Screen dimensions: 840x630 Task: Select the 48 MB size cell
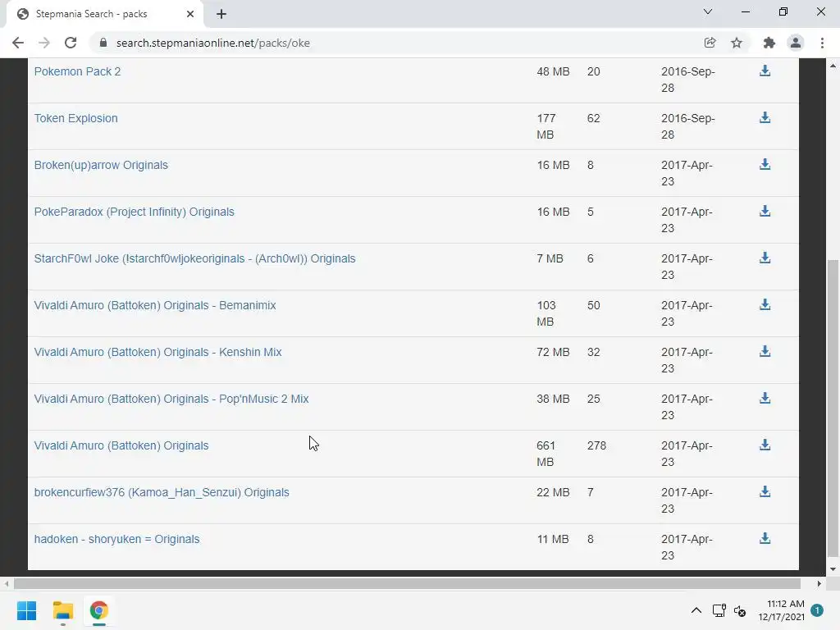pos(553,71)
